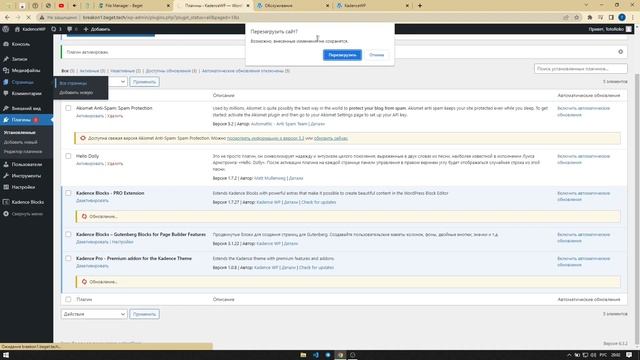Viewport: 640px width, 360px height.
Task: Open Редактор плагинов submenu item
Action: (x=23, y=151)
